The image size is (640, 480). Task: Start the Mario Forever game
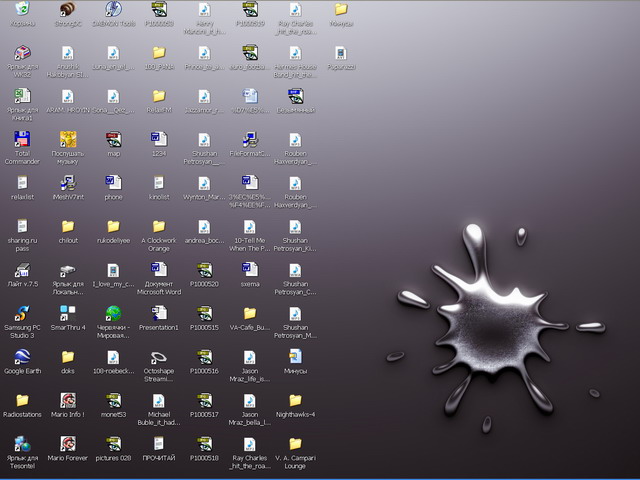pos(68,444)
